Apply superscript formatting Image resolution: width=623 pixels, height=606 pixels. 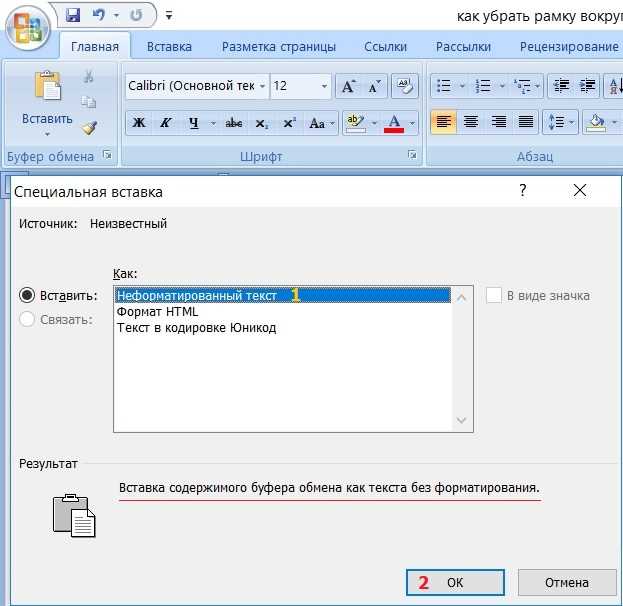[x=289, y=123]
